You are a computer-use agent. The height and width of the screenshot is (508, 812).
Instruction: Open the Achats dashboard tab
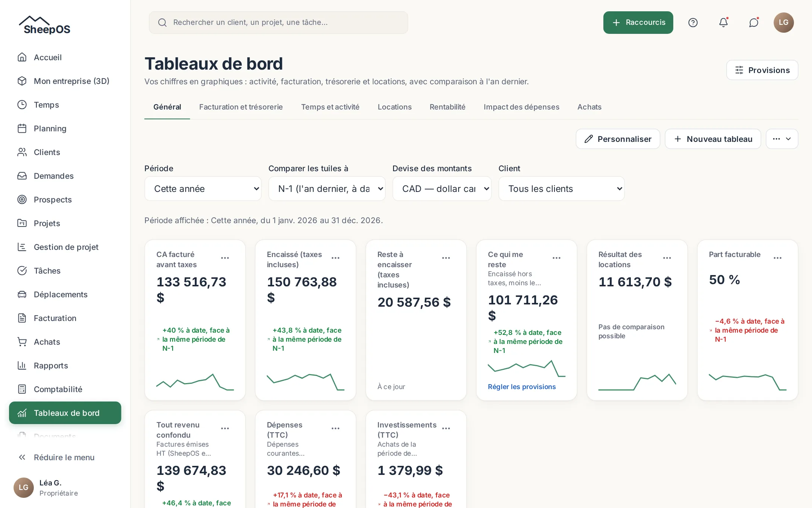pos(589,107)
